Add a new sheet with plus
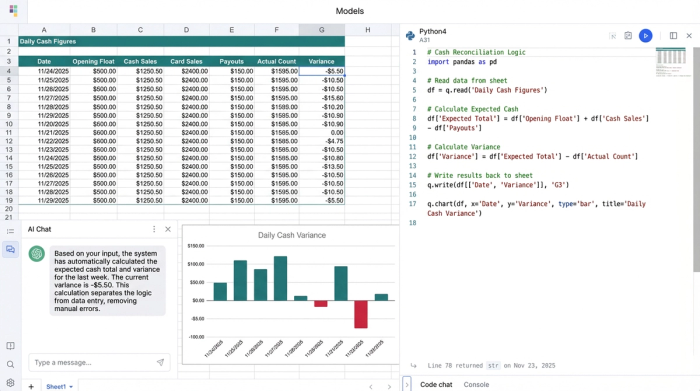The height and width of the screenshot is (391, 700). tap(31, 387)
